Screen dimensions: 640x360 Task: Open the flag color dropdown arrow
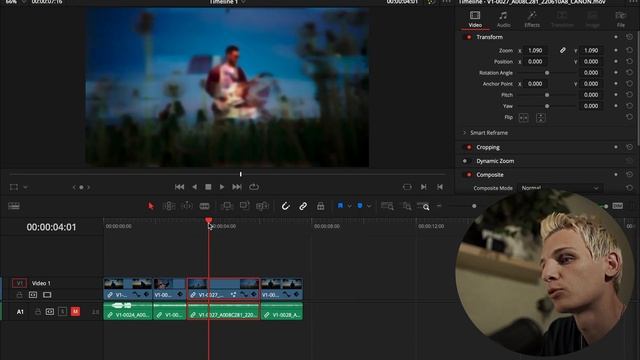(349, 206)
